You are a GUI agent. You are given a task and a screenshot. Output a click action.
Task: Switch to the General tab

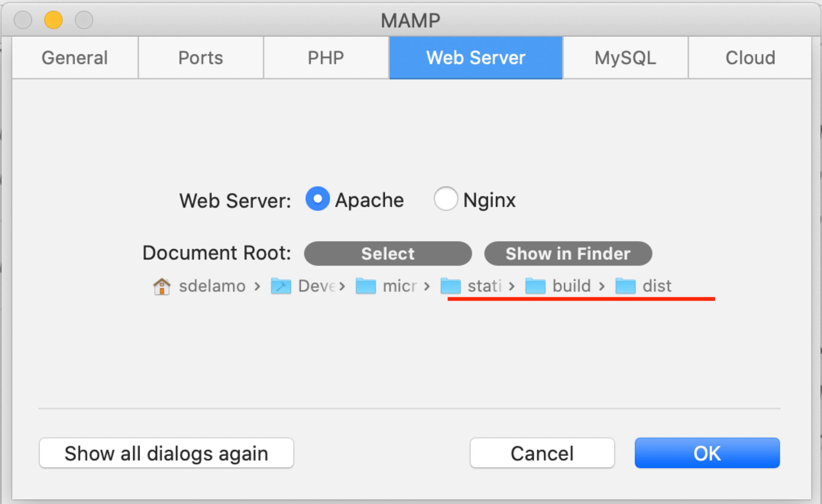click(75, 58)
